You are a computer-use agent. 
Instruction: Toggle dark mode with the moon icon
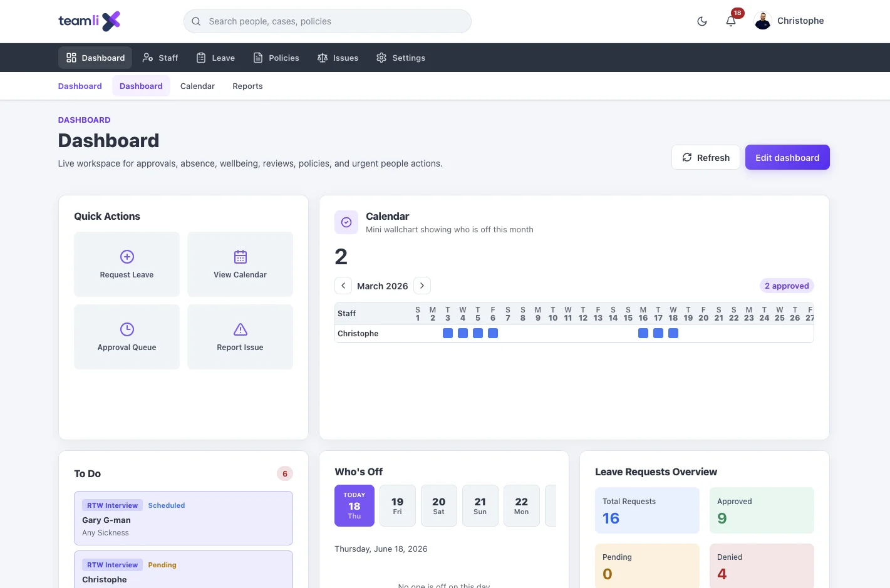(702, 21)
